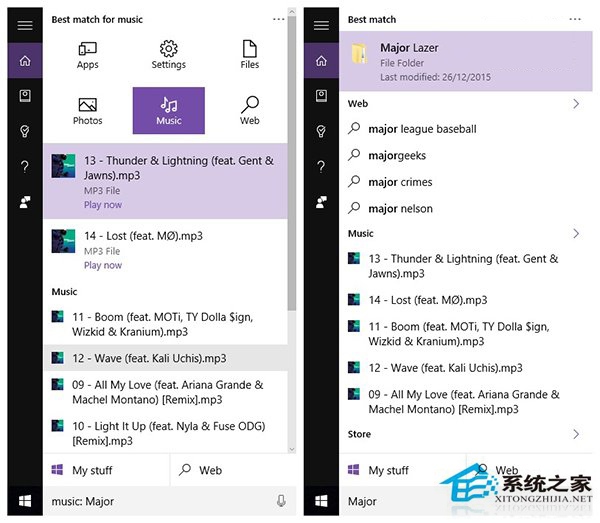Click search icon beside major league baseball
The width and height of the screenshot is (600, 523).
[x=354, y=128]
